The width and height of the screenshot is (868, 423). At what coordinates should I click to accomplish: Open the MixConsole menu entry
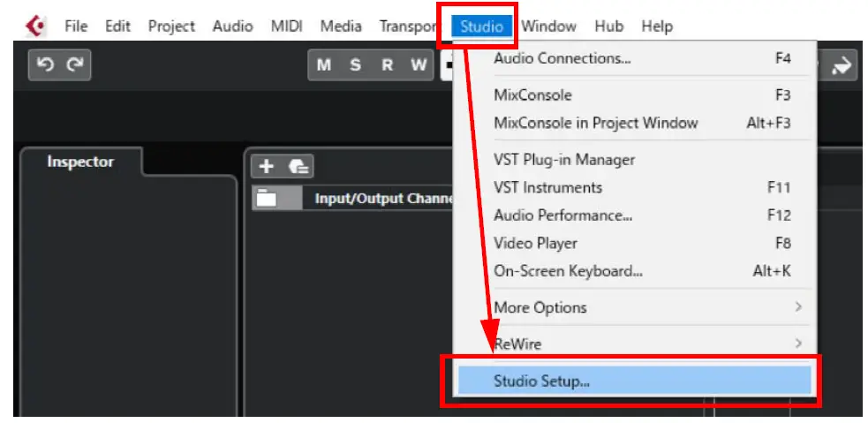(x=532, y=94)
